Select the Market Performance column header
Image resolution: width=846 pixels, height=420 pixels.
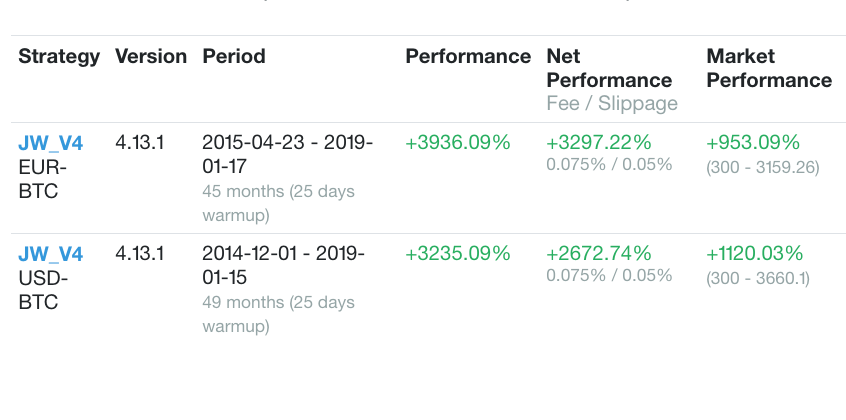(x=769, y=68)
